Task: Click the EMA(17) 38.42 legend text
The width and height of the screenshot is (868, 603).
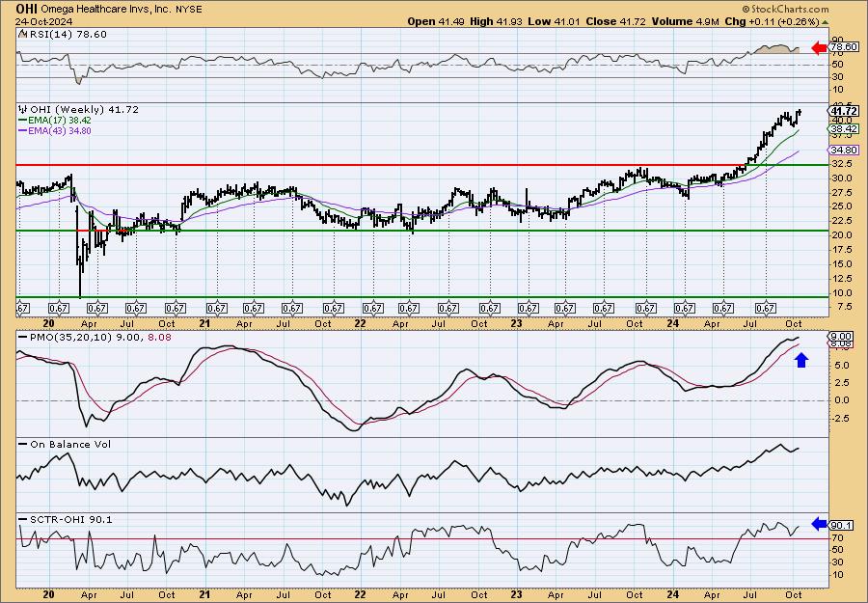Action: pos(60,121)
